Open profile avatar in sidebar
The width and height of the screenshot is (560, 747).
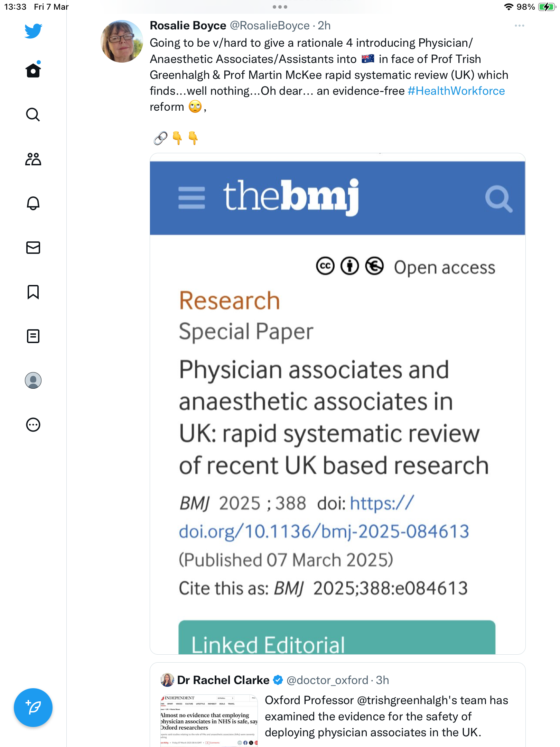point(33,380)
